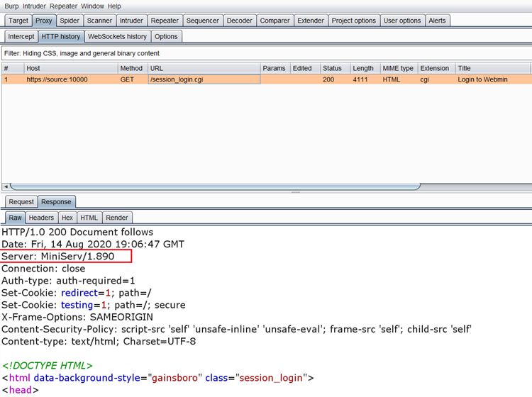The image size is (532, 397).
Task: Open the Project options tab
Action: click(x=354, y=21)
